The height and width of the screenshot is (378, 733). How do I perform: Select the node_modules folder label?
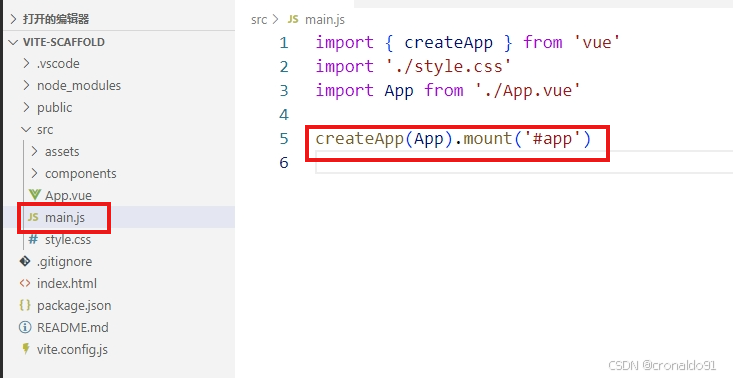(79, 86)
